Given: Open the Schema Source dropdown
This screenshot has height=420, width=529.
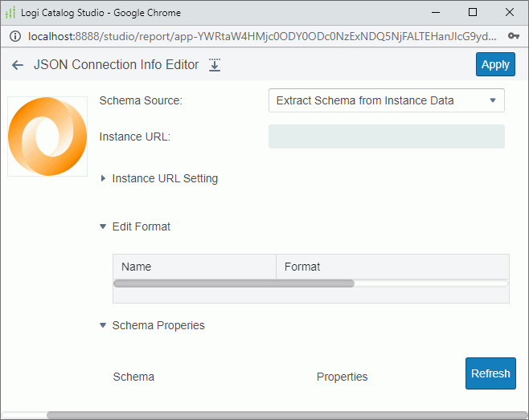Looking at the screenshot, I should point(386,100).
